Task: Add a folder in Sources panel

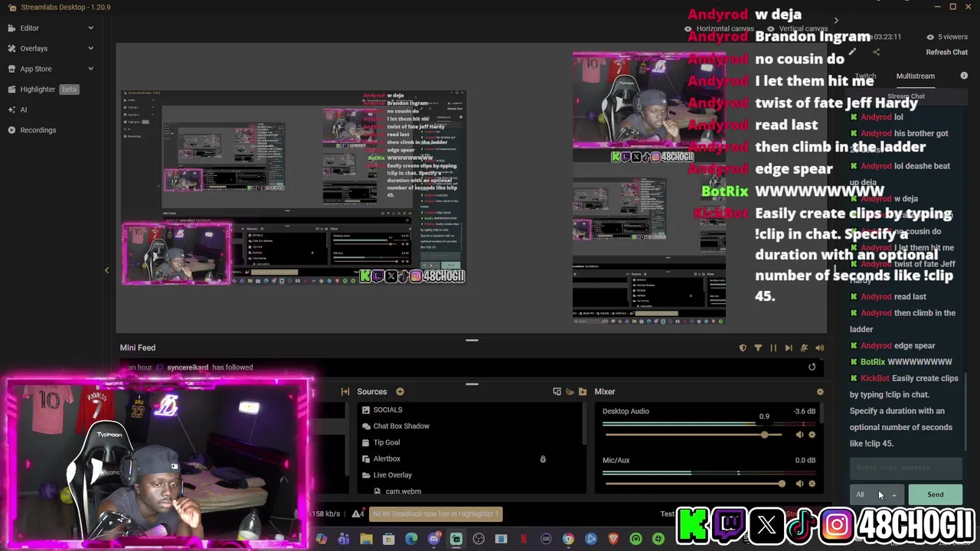Action: (583, 392)
